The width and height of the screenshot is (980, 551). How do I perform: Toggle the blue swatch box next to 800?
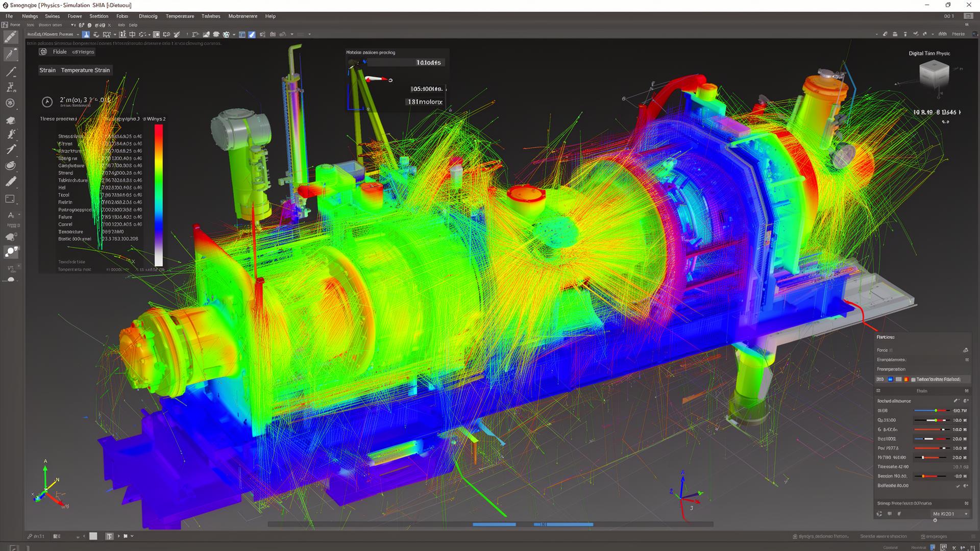tap(890, 380)
